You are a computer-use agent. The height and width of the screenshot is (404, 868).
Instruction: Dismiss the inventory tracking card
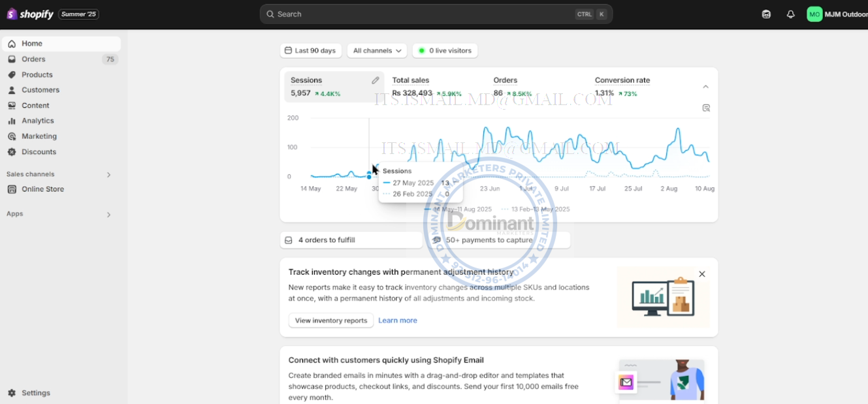(702, 274)
